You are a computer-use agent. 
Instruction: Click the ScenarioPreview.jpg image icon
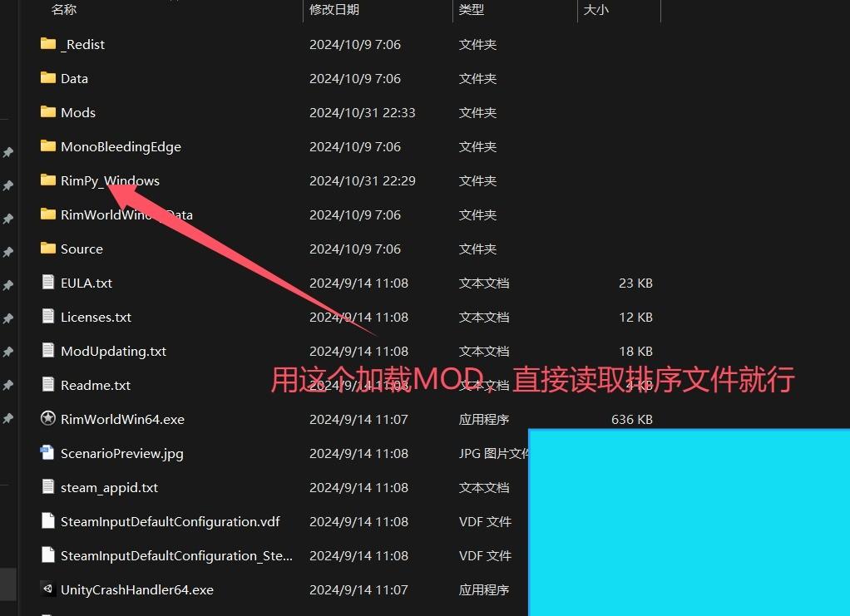(x=47, y=452)
